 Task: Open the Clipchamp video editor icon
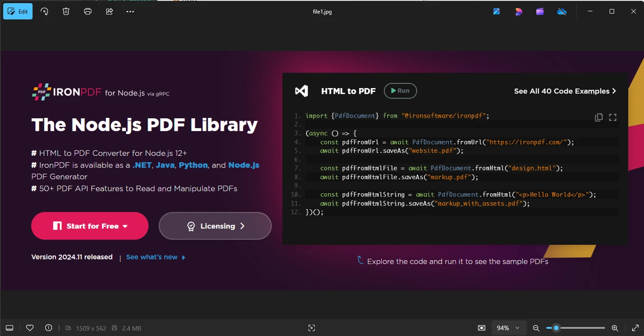coord(540,12)
